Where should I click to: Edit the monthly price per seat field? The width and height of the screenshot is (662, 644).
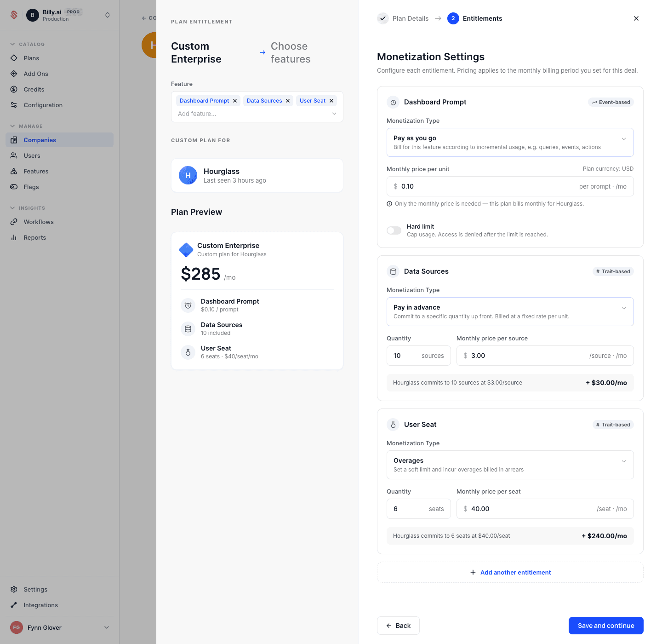tap(545, 509)
